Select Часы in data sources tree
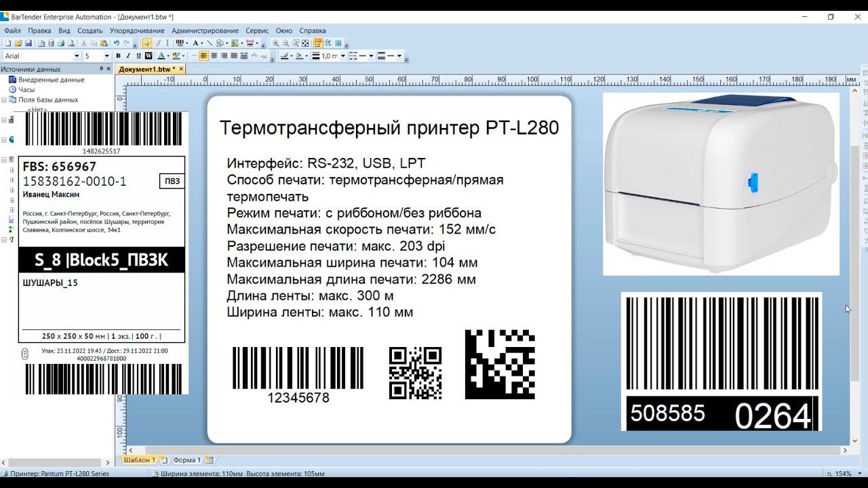This screenshot has width=868, height=488. pyautogui.click(x=26, y=89)
